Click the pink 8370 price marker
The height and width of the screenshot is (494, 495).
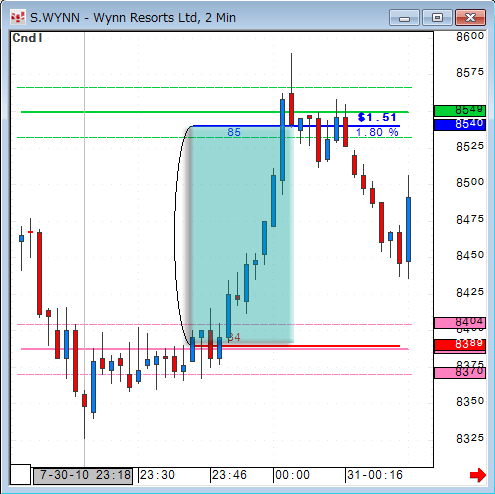tap(460, 373)
